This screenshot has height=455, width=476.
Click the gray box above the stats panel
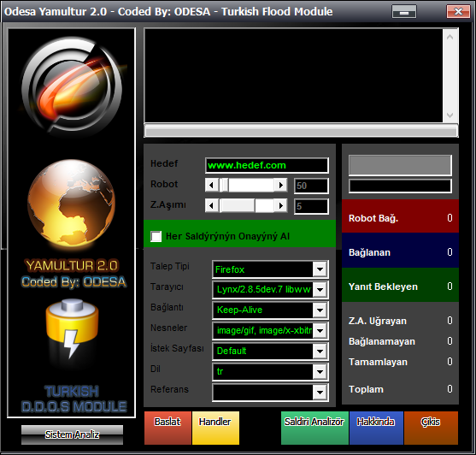pos(400,165)
